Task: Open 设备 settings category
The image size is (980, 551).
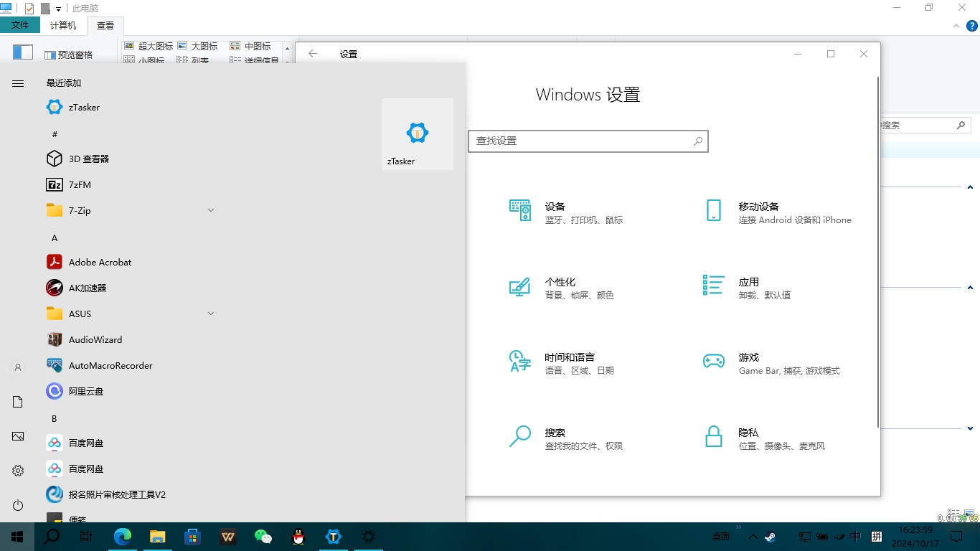Action: [x=585, y=212]
